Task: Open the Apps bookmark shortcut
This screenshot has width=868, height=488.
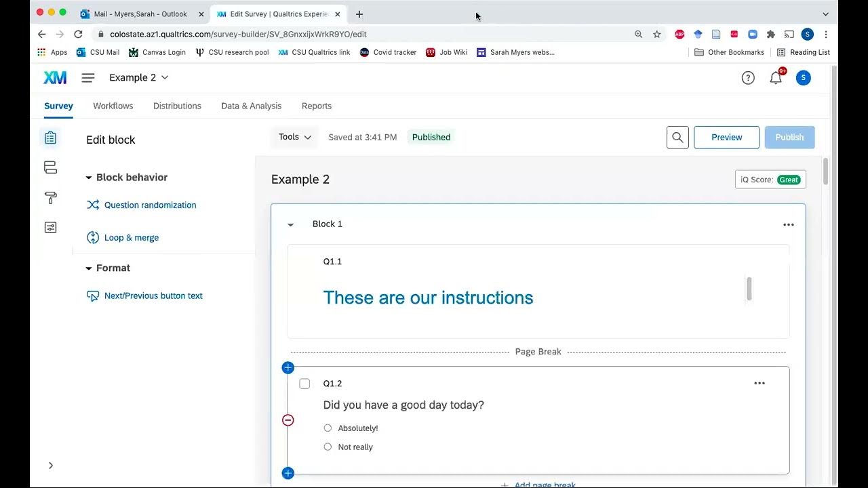Action: pos(52,52)
